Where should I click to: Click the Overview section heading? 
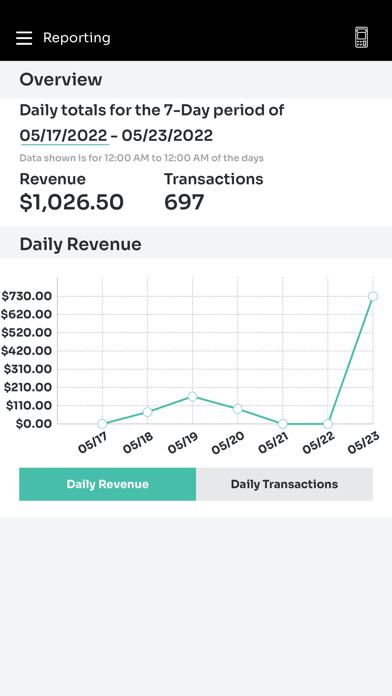(x=61, y=79)
